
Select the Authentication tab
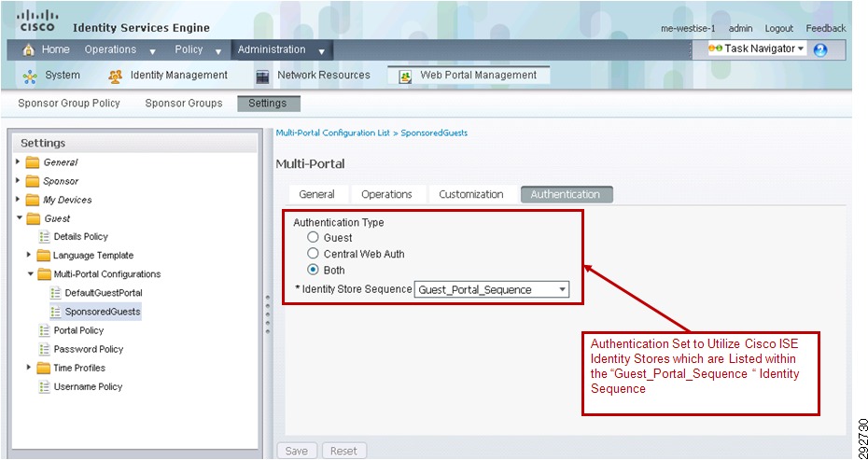coord(566,194)
